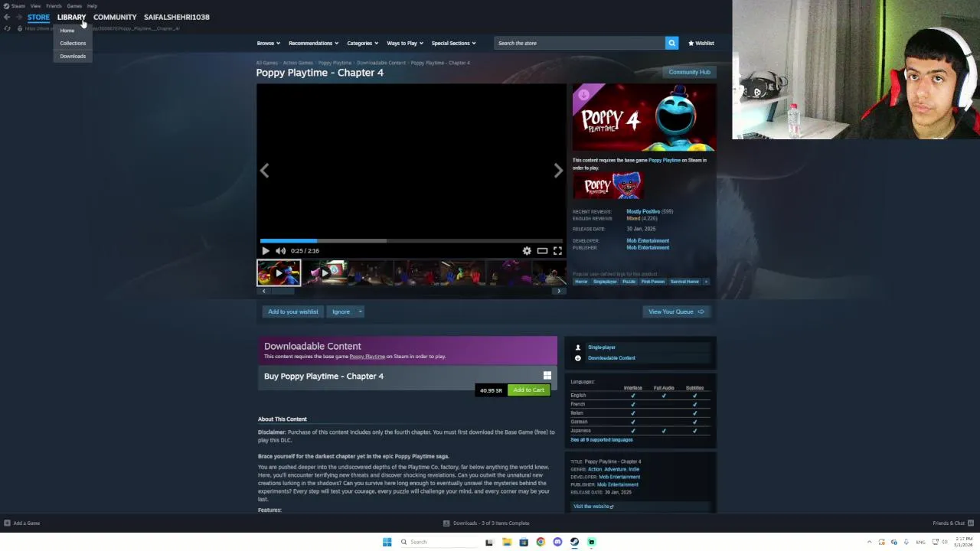Expand the Browse dropdown
The width and height of the screenshot is (980, 551).
coord(269,43)
